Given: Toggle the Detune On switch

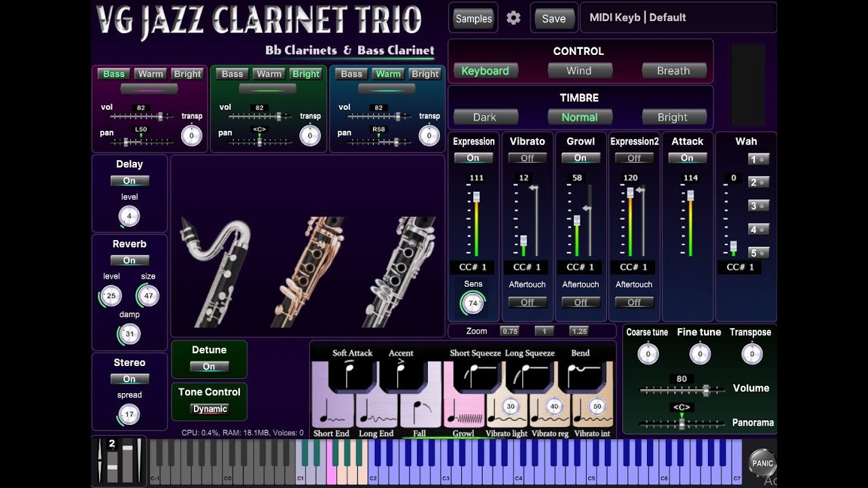Looking at the screenshot, I should coord(209,367).
